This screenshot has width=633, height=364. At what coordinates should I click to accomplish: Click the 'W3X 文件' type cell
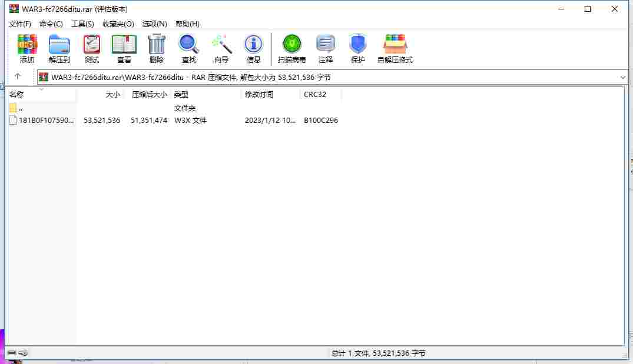click(x=191, y=120)
